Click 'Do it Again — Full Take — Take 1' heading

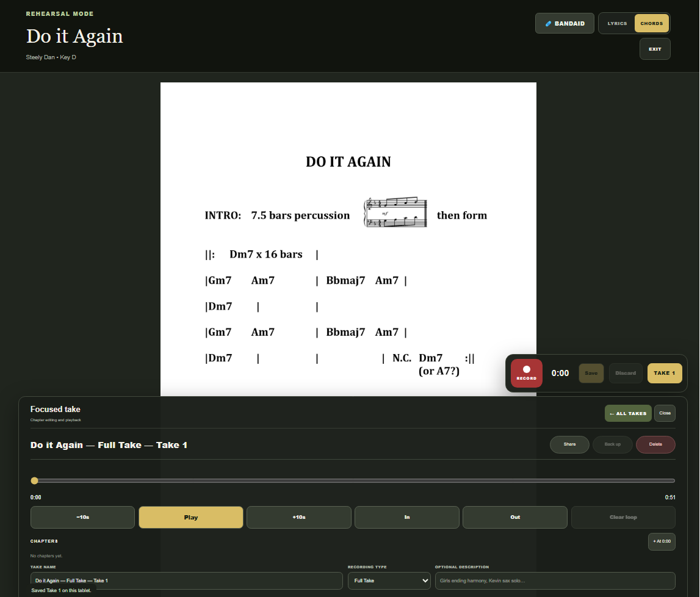point(109,445)
